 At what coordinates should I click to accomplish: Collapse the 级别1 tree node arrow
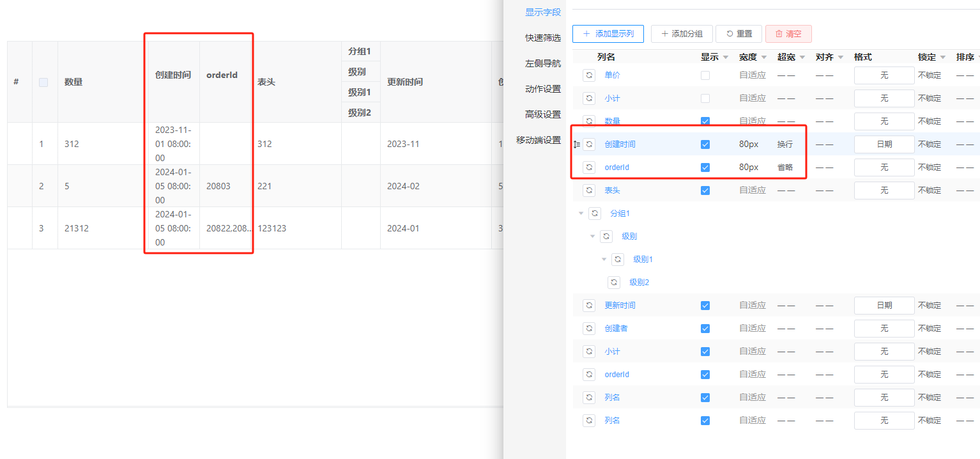coord(604,260)
